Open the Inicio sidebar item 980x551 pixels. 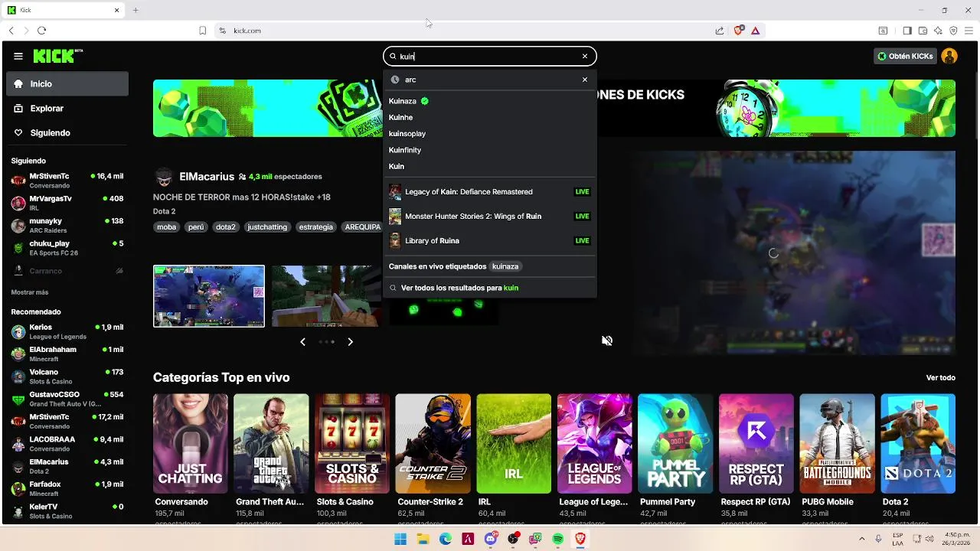(x=67, y=84)
